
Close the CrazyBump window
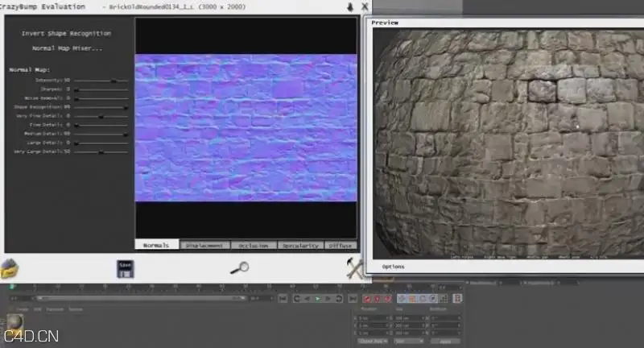pos(365,6)
